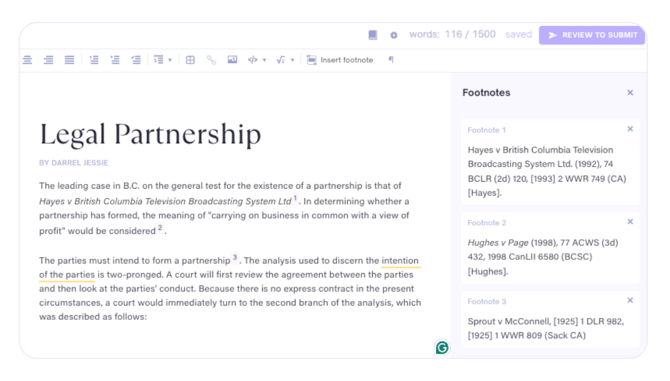The height and width of the screenshot is (381, 670).
Task: Delete Footnote 1
Action: click(x=630, y=129)
